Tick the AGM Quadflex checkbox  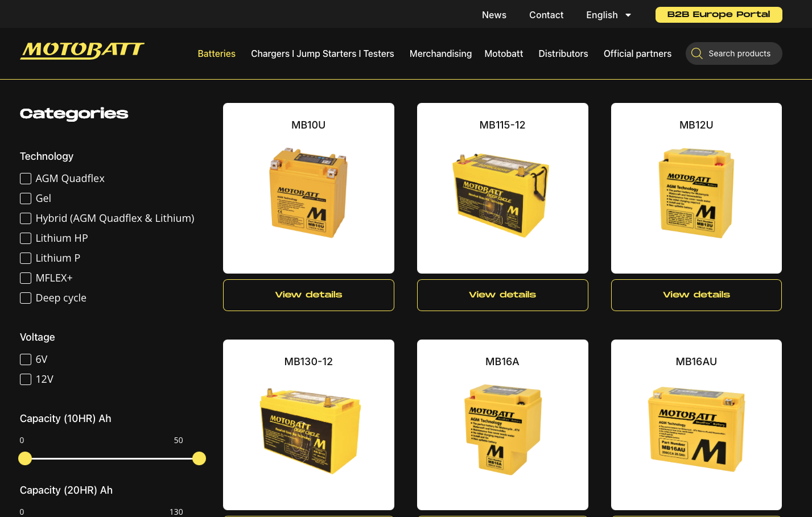(x=26, y=179)
